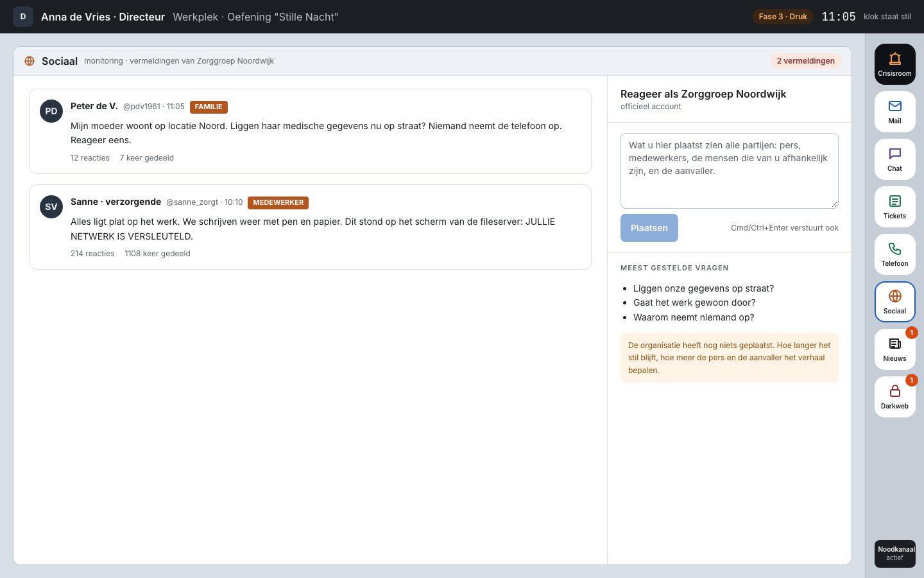Screen dimensions: 924x578
Task: Open the Mail app
Action: coord(894,112)
